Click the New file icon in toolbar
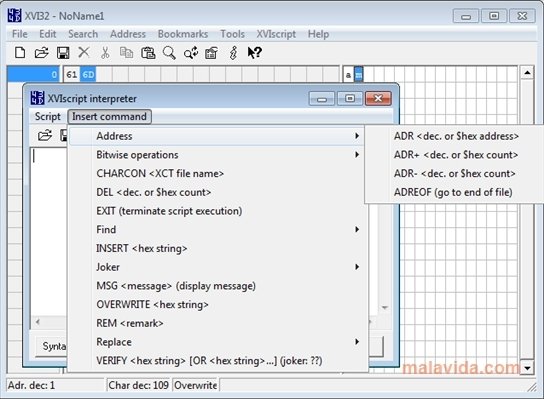The width and height of the screenshot is (544, 399). [20, 53]
